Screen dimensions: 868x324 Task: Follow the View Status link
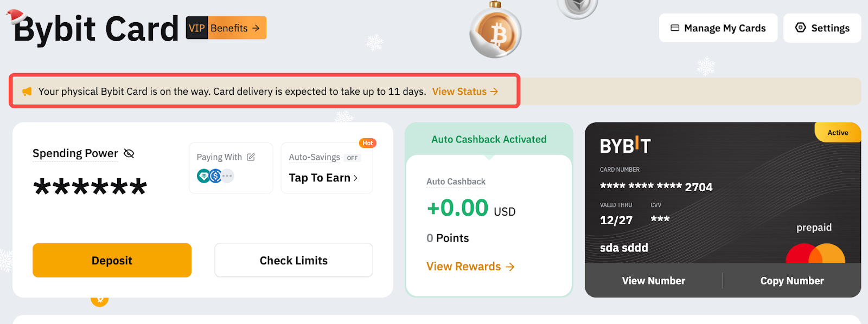[x=465, y=92]
